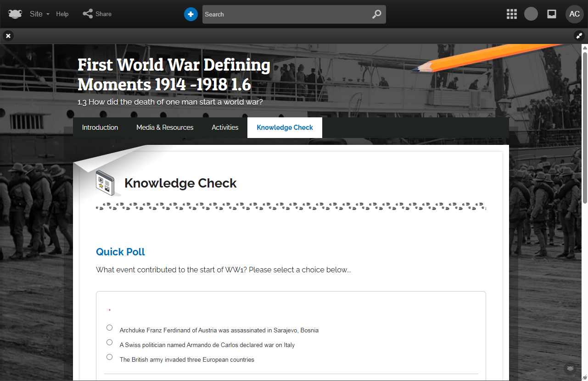Click the grey circle profile icon
The width and height of the screenshot is (588, 381).
[531, 14]
